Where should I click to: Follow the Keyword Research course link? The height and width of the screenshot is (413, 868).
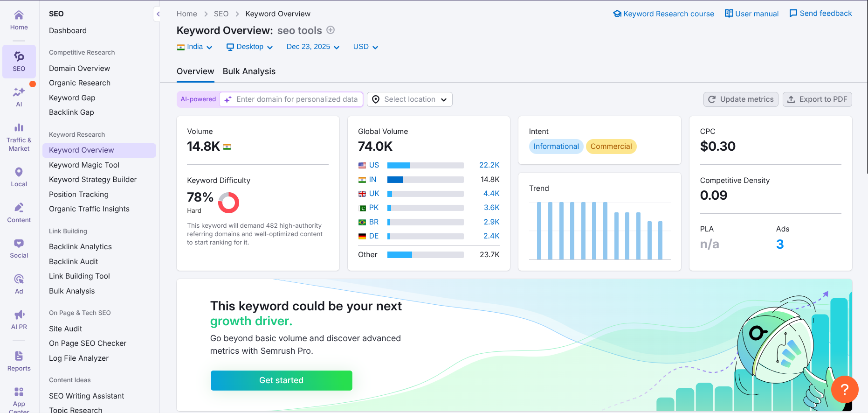pos(668,14)
